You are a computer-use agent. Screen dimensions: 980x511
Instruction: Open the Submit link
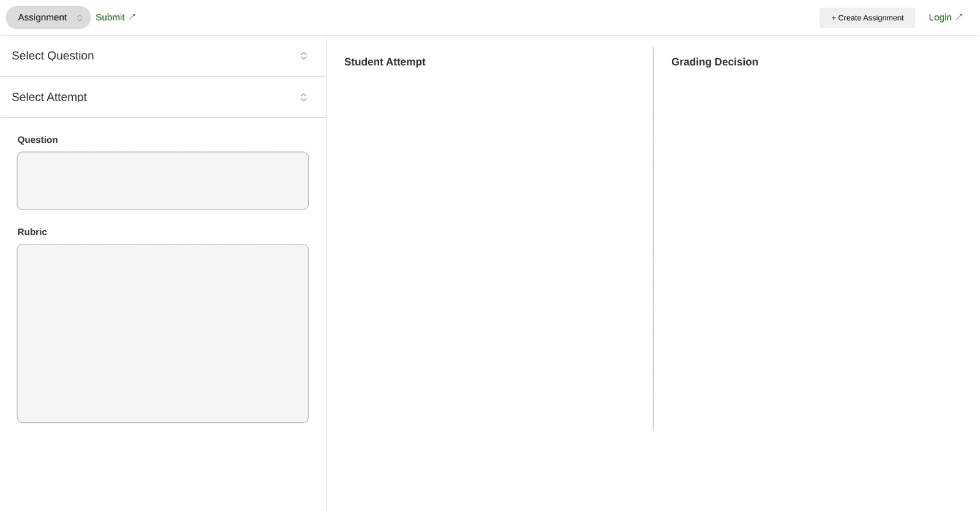(x=115, y=17)
